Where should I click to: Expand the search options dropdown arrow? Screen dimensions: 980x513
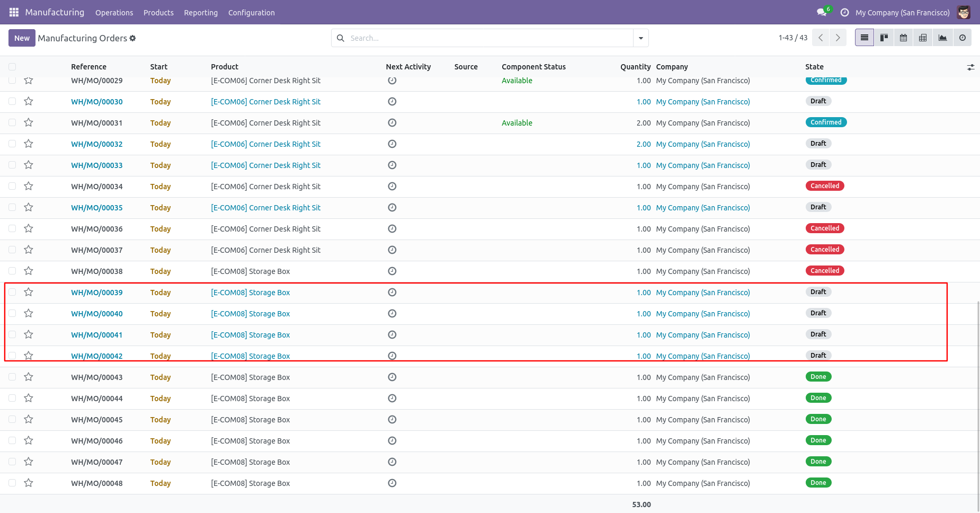coord(641,38)
